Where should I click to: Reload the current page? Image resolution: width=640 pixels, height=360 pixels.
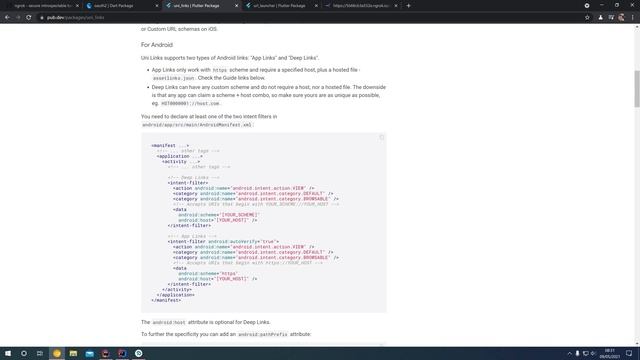pyautogui.click(x=29, y=18)
